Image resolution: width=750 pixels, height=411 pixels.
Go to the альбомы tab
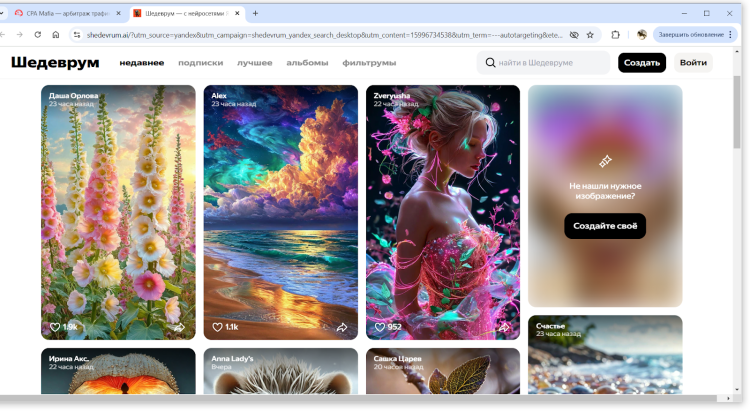(307, 63)
